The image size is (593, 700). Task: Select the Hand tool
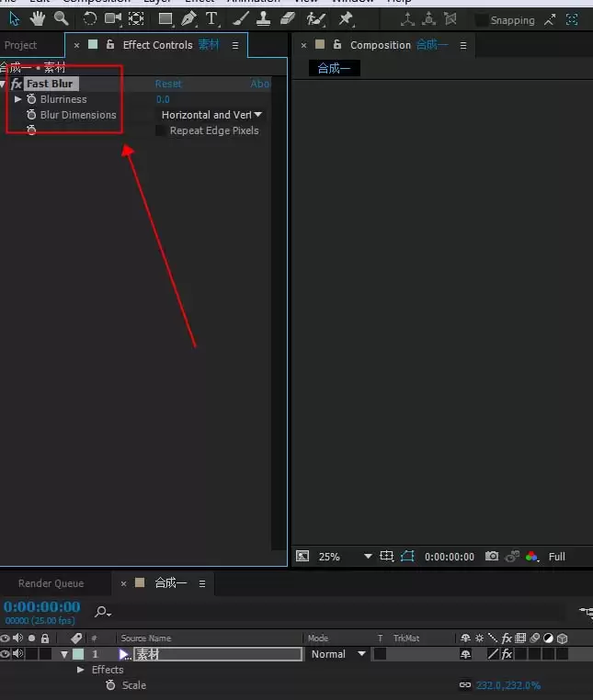(38, 18)
